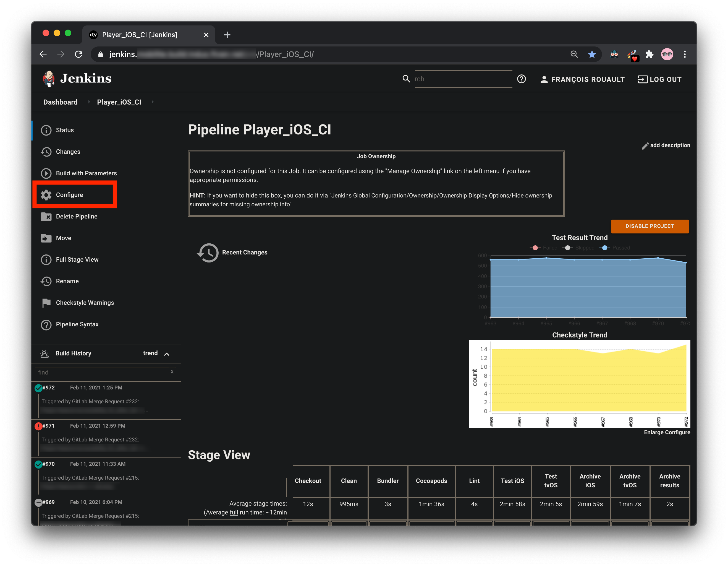
Task: Open the Status sidebar item
Action: 65,130
